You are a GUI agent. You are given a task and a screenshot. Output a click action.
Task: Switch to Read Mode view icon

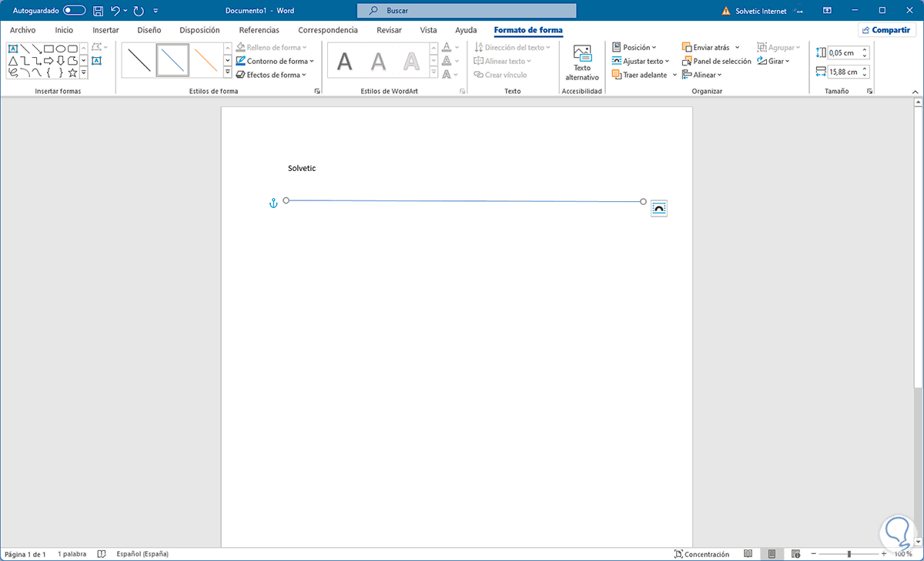coord(749,554)
